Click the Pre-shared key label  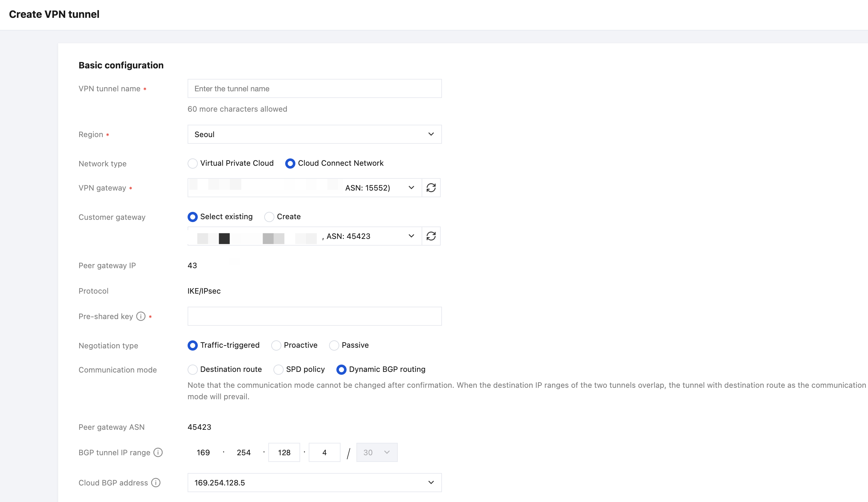click(x=106, y=317)
